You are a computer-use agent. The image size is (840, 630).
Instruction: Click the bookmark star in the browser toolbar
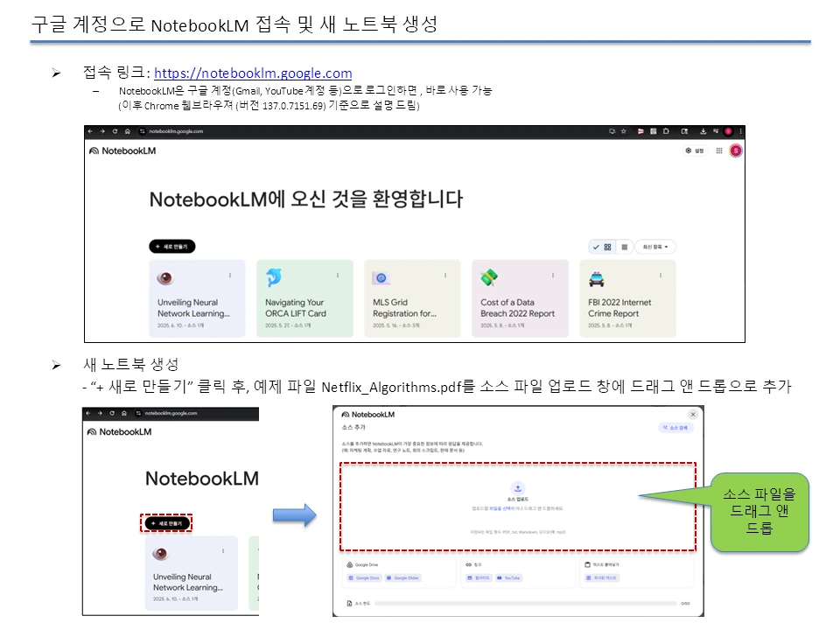pyautogui.click(x=624, y=131)
